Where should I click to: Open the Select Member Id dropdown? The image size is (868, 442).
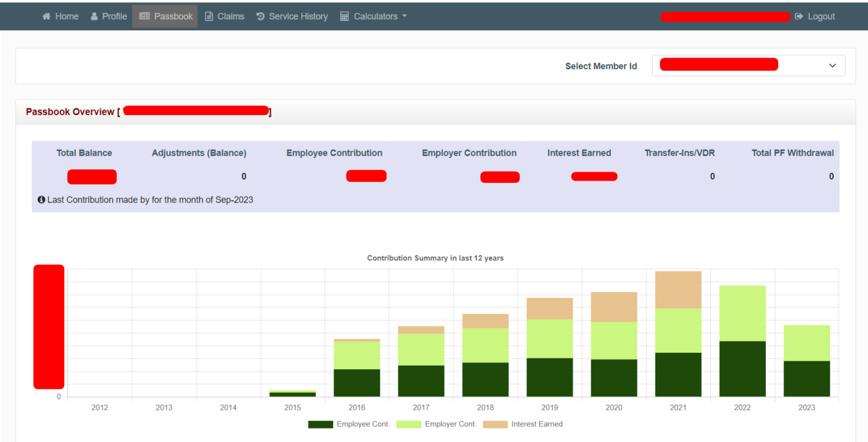[x=748, y=65]
